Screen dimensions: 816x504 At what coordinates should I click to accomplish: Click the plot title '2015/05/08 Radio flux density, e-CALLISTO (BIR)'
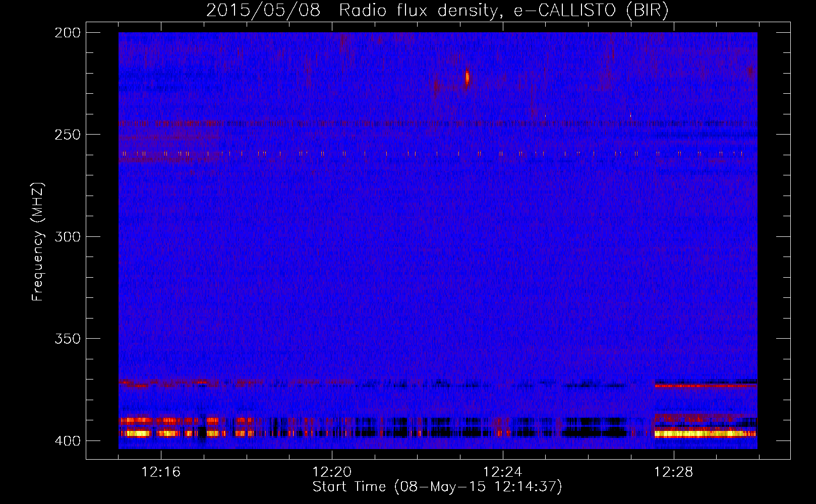[x=437, y=10]
